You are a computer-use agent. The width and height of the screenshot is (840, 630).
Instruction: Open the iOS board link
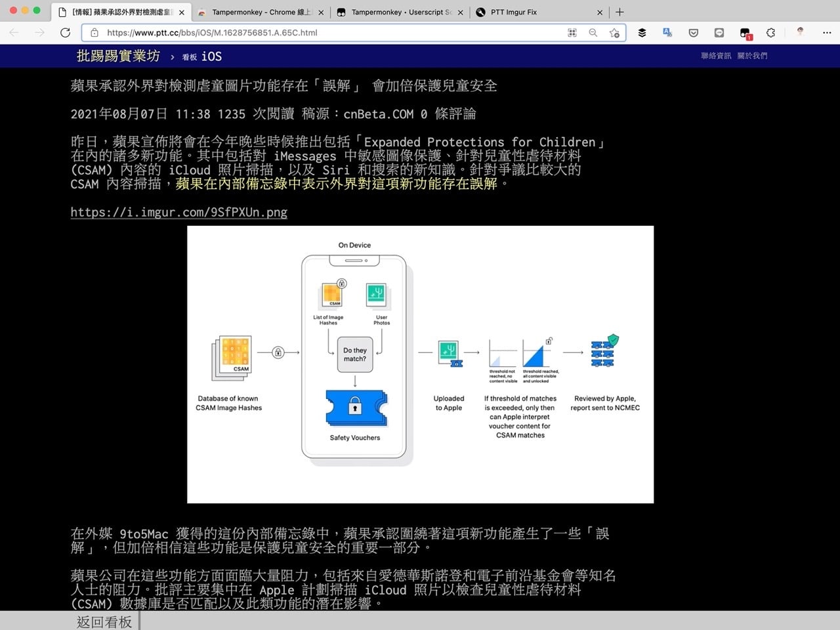pos(202,56)
